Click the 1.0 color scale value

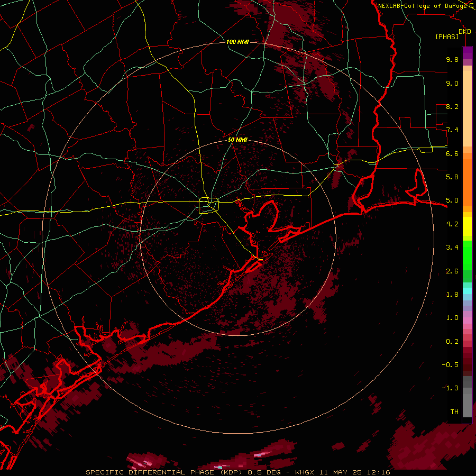[452, 318]
